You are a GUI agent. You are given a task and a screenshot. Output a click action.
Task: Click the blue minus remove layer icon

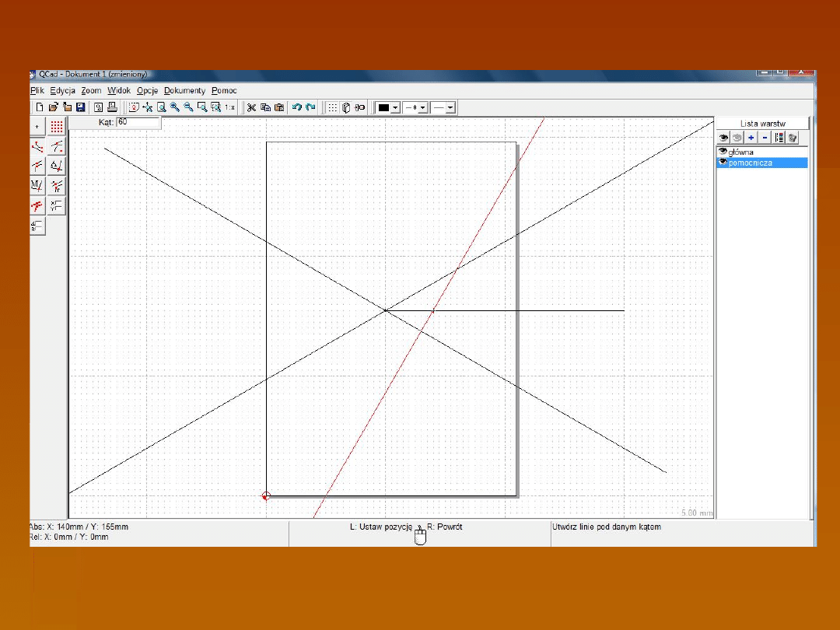[x=765, y=138]
